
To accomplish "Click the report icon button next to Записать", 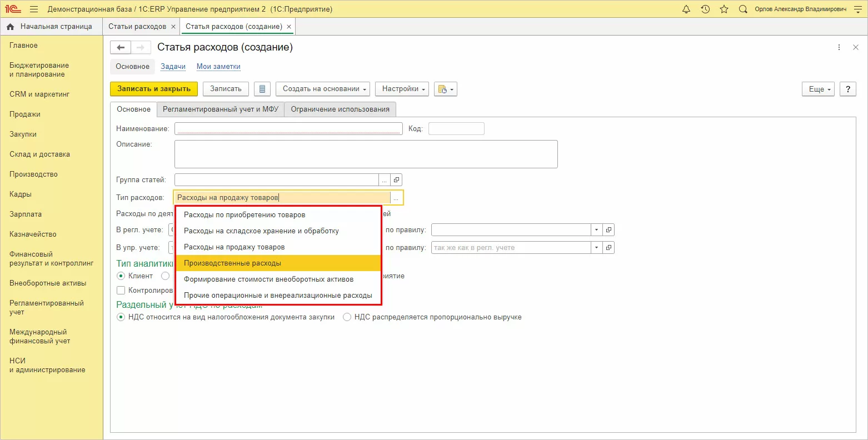I will click(262, 89).
